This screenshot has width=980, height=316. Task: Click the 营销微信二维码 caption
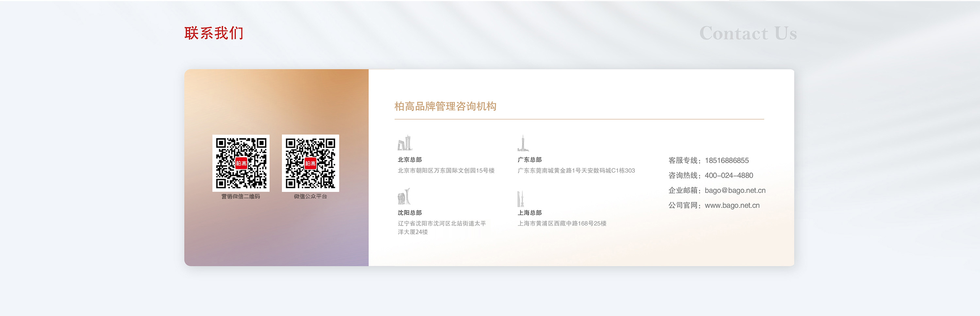click(x=241, y=196)
